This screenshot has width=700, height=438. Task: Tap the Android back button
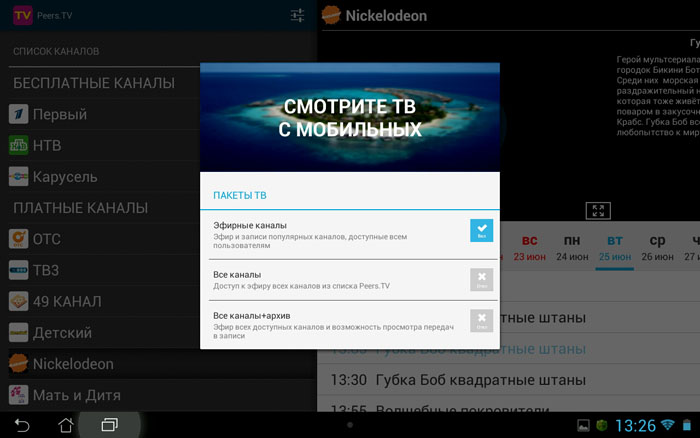[21, 425]
